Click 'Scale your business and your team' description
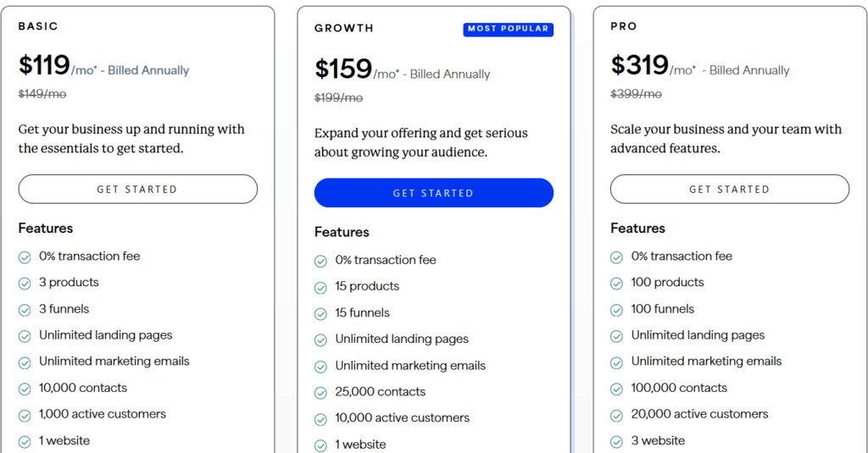This screenshot has height=453, width=868. tap(726, 138)
